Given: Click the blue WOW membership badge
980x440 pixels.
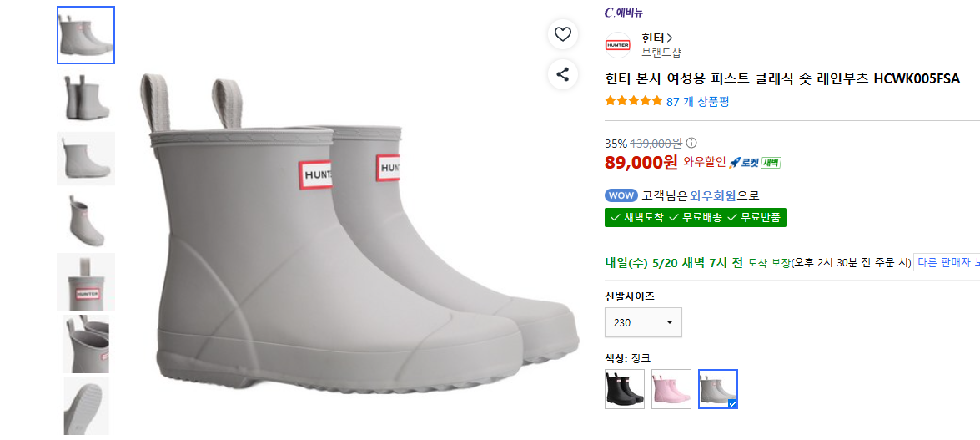Looking at the screenshot, I should (x=621, y=195).
